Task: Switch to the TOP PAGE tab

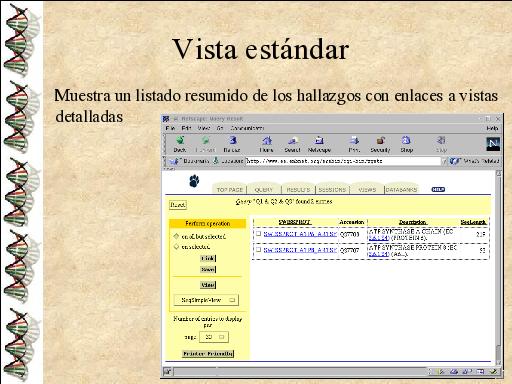Action: (230, 189)
